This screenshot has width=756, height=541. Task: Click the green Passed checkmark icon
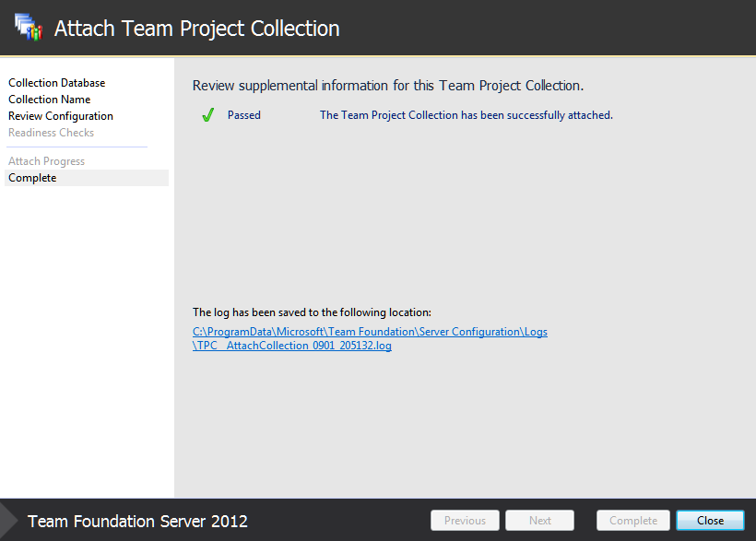coord(207,115)
